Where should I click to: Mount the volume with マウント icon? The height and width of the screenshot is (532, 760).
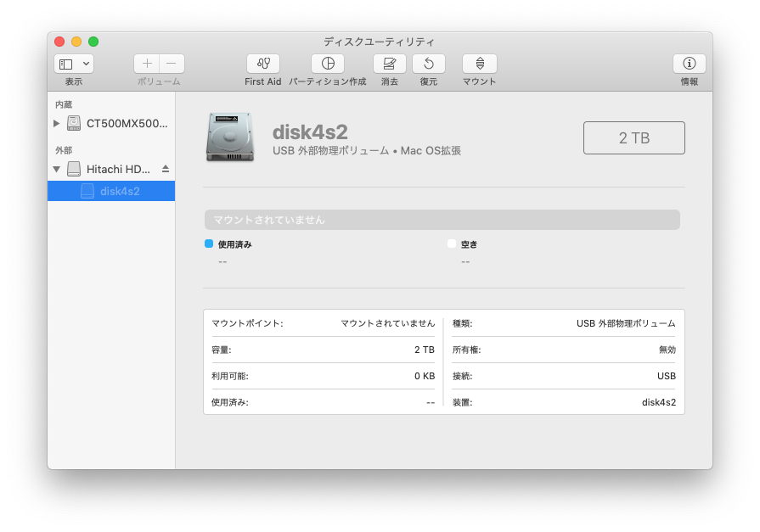(480, 64)
